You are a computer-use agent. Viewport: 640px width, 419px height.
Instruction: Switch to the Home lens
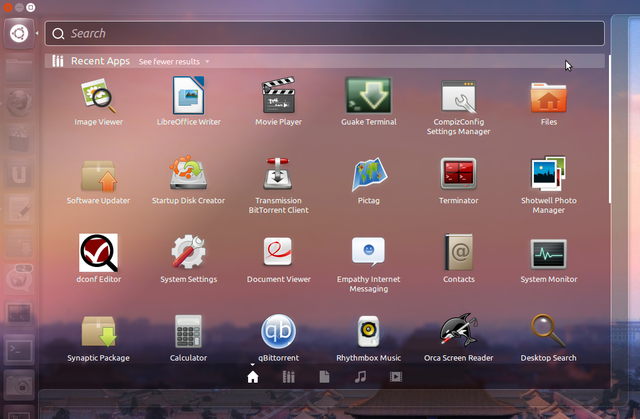coord(253,377)
